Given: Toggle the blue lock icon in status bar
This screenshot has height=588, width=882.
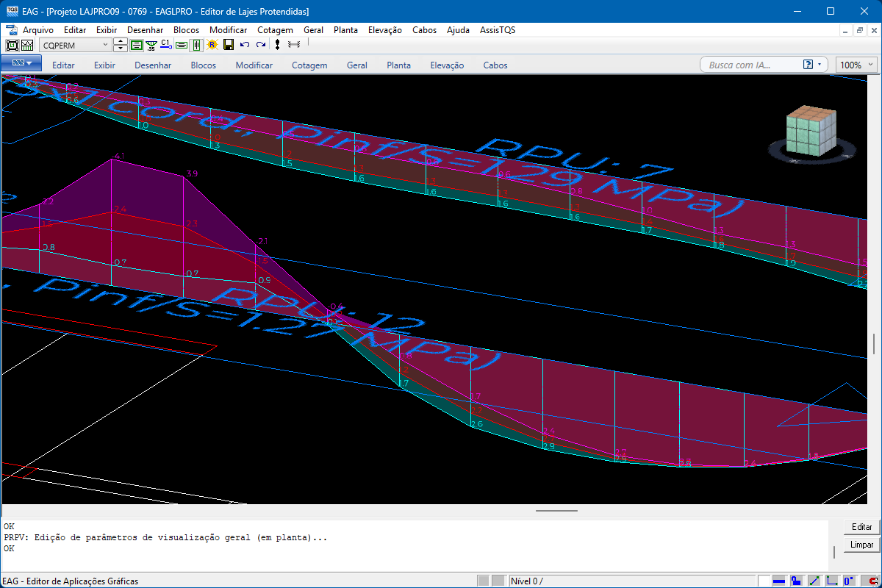Looking at the screenshot, I should tap(796, 581).
